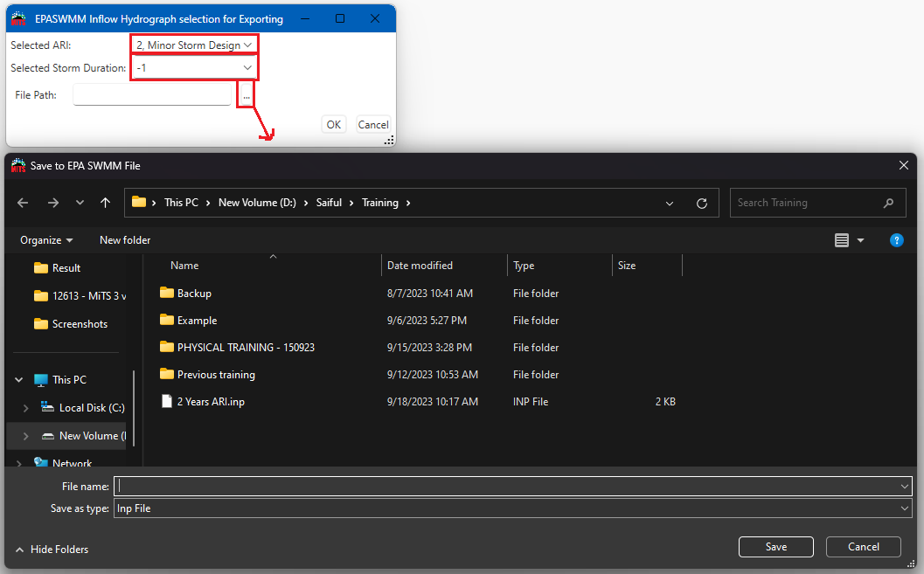Sort by the Name column header
924x574 pixels.
coord(184,266)
